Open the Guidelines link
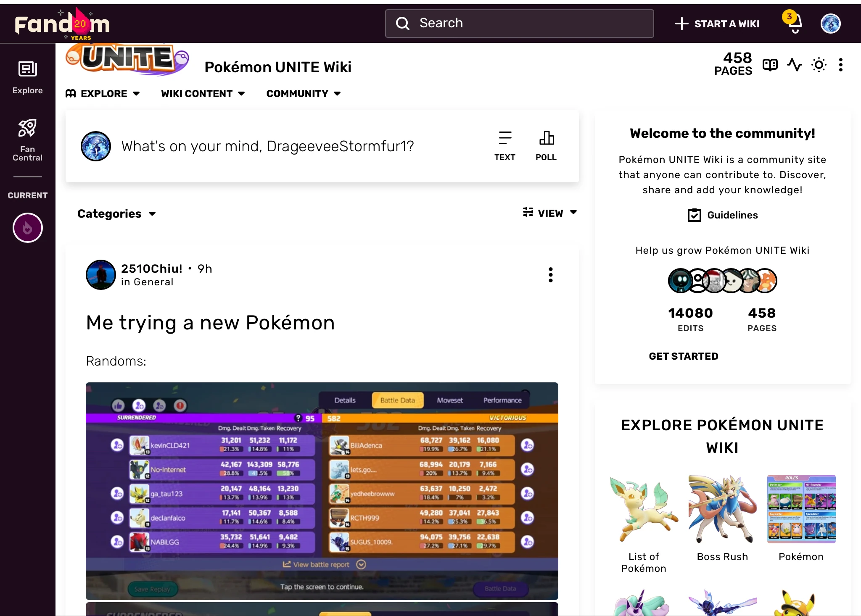The width and height of the screenshot is (861, 616). [x=722, y=215]
